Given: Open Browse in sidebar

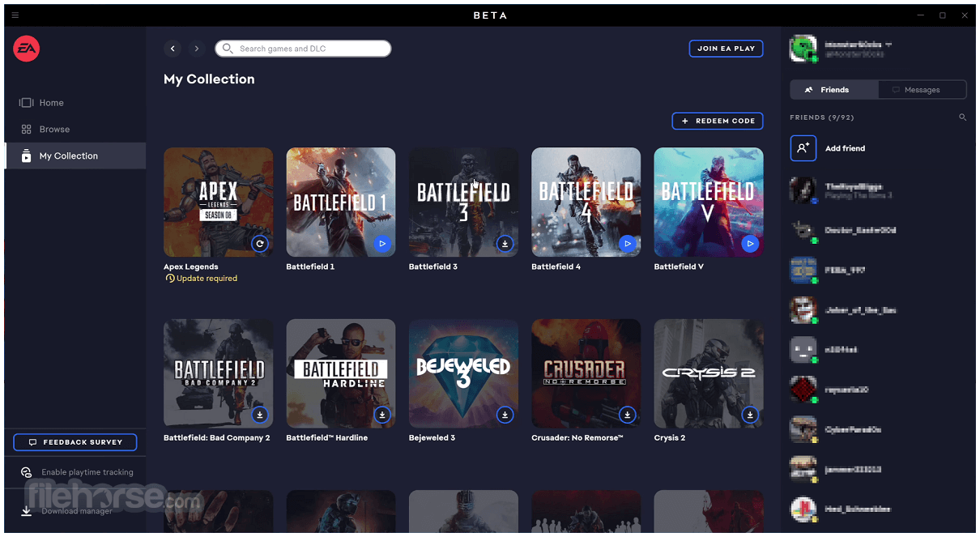Looking at the screenshot, I should click(x=75, y=130).
